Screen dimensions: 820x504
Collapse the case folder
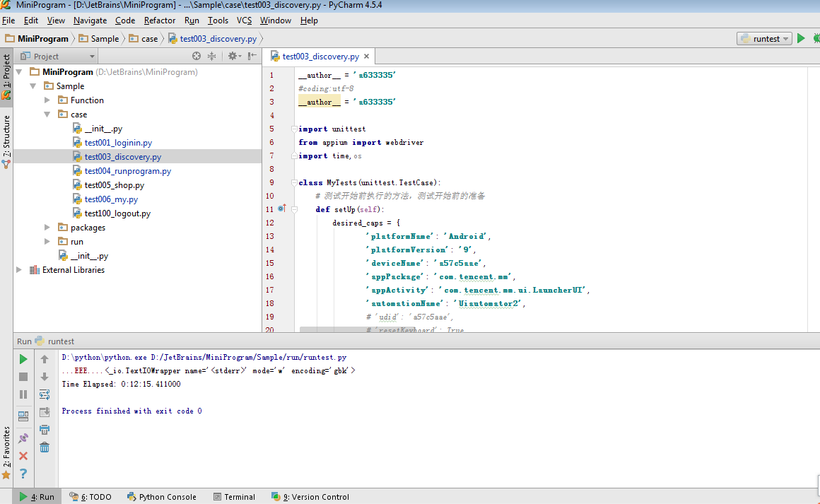pos(47,114)
